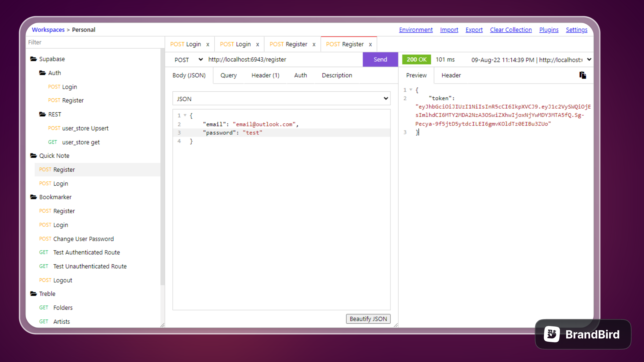The image size is (644, 362).
Task: Select POST Register under Quick Note
Action: (98, 169)
